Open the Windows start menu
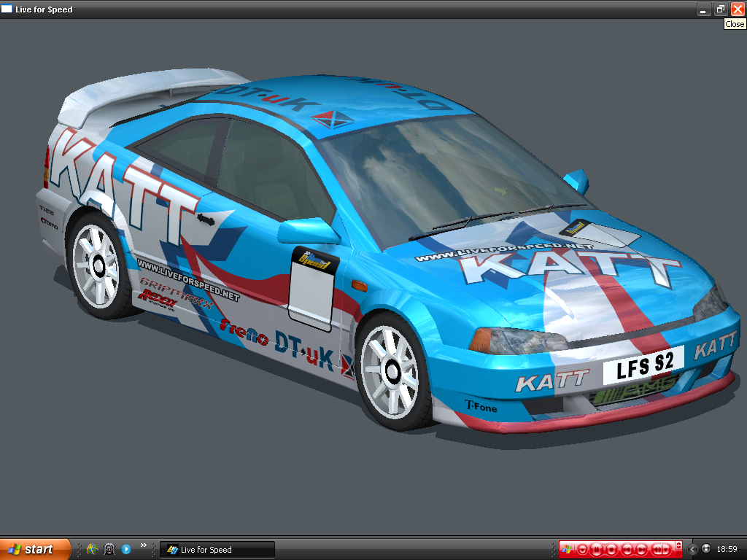The width and height of the screenshot is (747, 560). coord(35,549)
